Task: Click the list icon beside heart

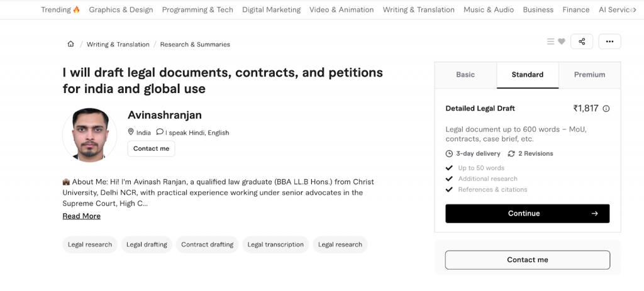Action: point(551,41)
